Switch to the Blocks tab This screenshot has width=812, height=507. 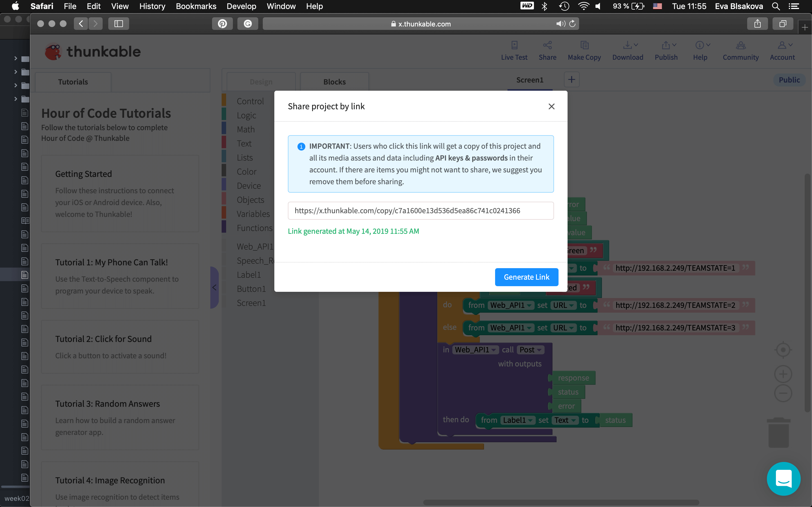(334, 82)
